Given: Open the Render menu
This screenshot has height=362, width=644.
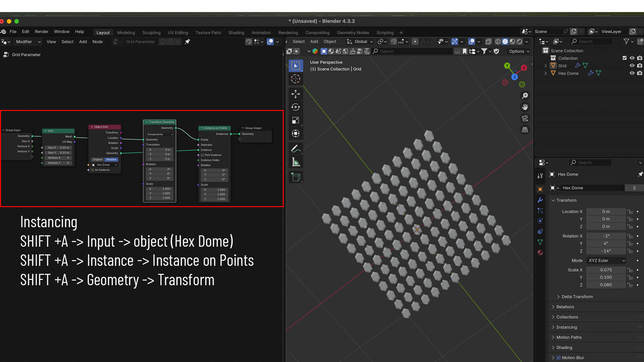Looking at the screenshot, I should coord(42,32).
